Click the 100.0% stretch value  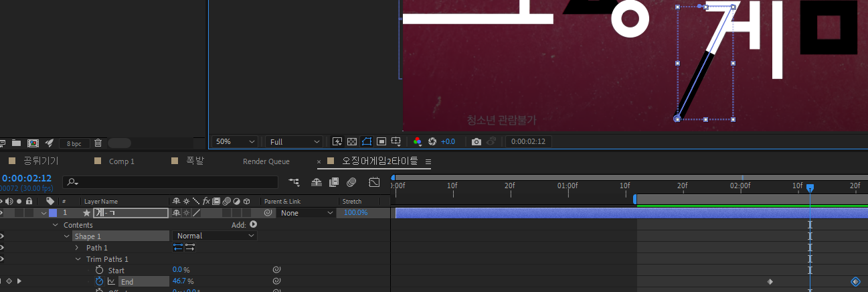[x=355, y=213]
